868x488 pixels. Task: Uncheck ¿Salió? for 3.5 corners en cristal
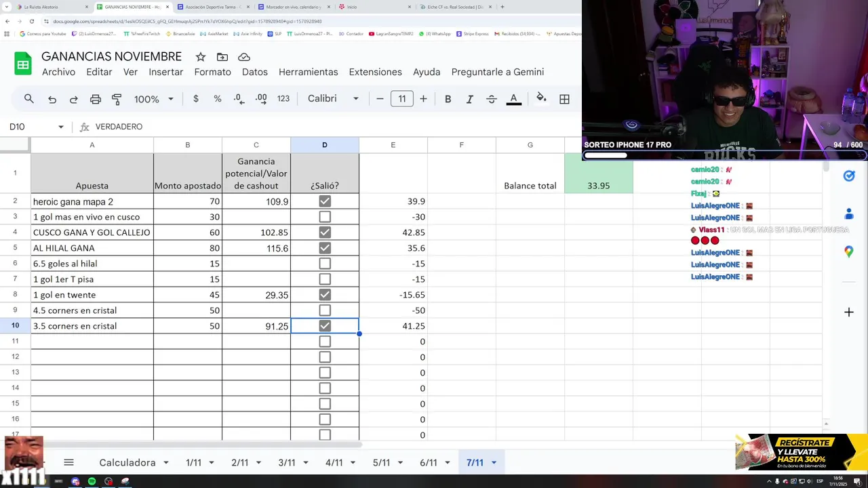tap(325, 326)
